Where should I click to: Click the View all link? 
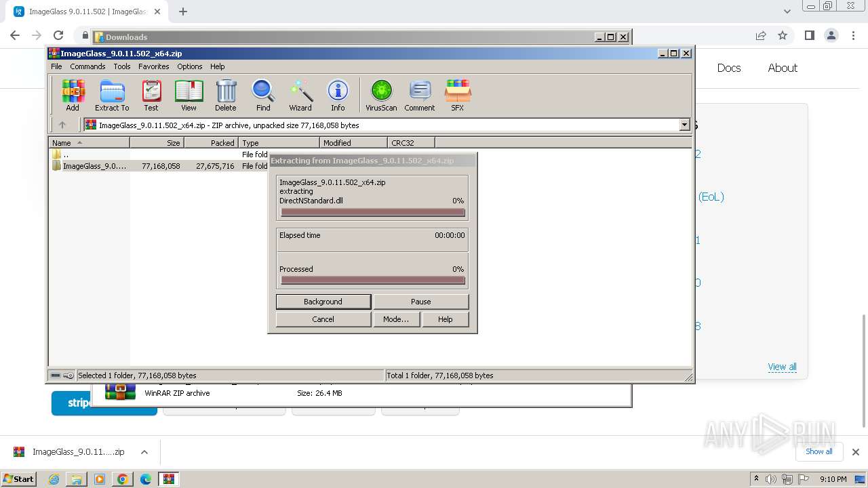(782, 367)
